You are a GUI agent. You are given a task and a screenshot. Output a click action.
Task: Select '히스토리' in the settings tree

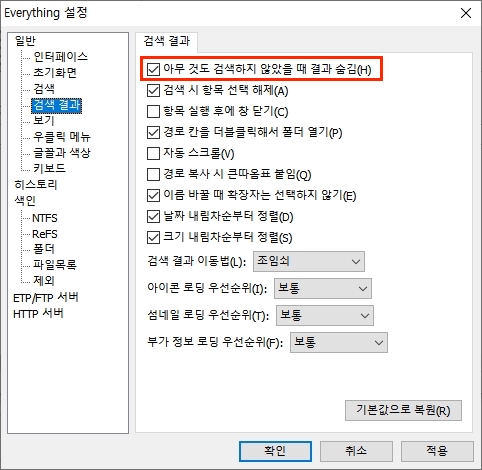pos(36,184)
